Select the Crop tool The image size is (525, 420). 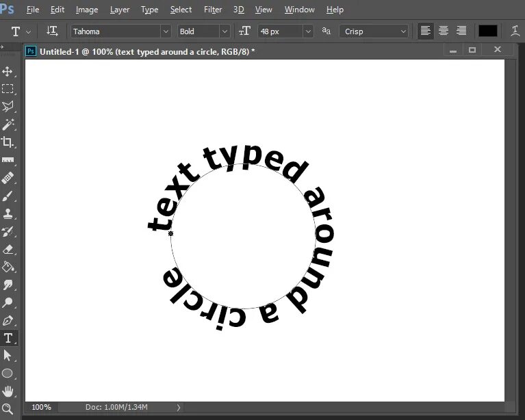tap(8, 142)
